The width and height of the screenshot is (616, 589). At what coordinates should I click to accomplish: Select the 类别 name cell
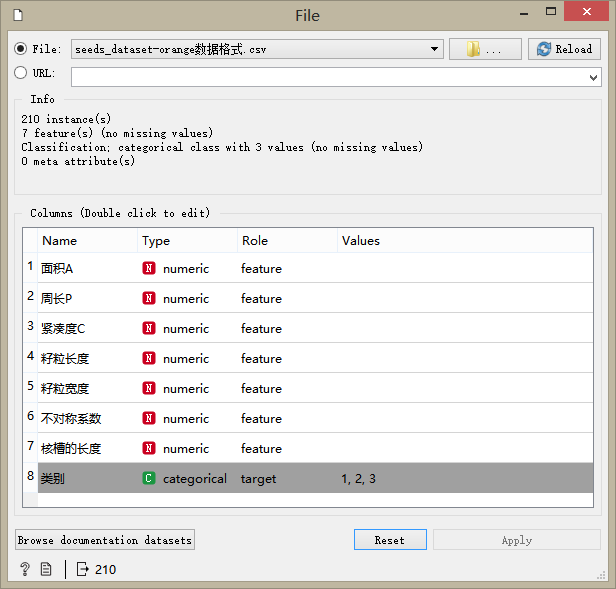coord(88,478)
